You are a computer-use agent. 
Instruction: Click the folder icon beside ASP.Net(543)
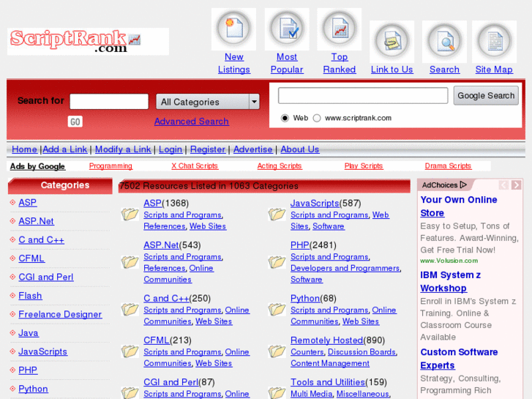130,262
